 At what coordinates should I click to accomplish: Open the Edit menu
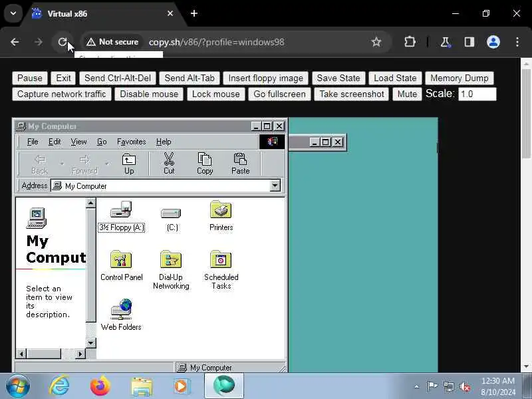coord(55,142)
